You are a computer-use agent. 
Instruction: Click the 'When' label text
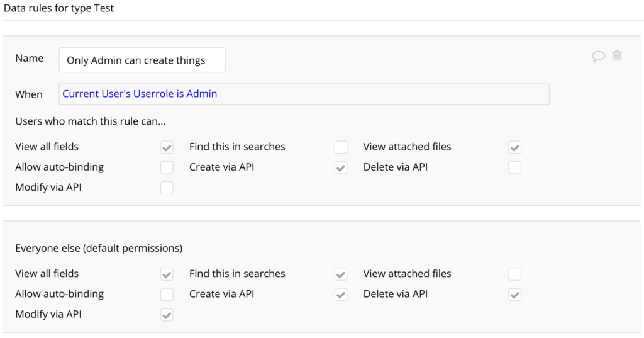29,94
